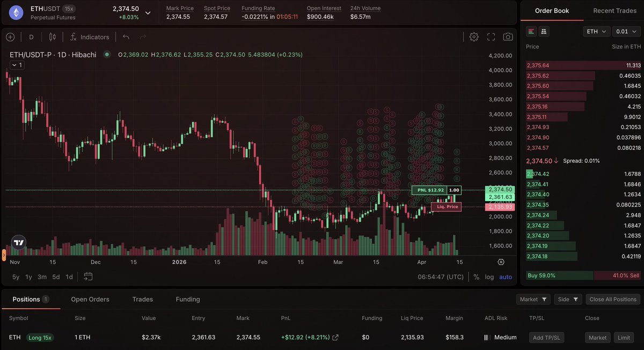Click the TradingView logo on chart
This screenshot has width=644, height=350.
[x=19, y=243]
